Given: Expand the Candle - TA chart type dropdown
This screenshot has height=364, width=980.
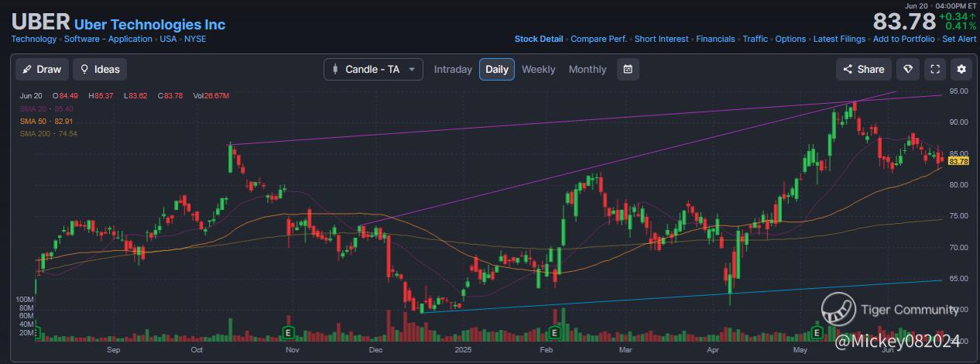Looking at the screenshot, I should click(373, 69).
